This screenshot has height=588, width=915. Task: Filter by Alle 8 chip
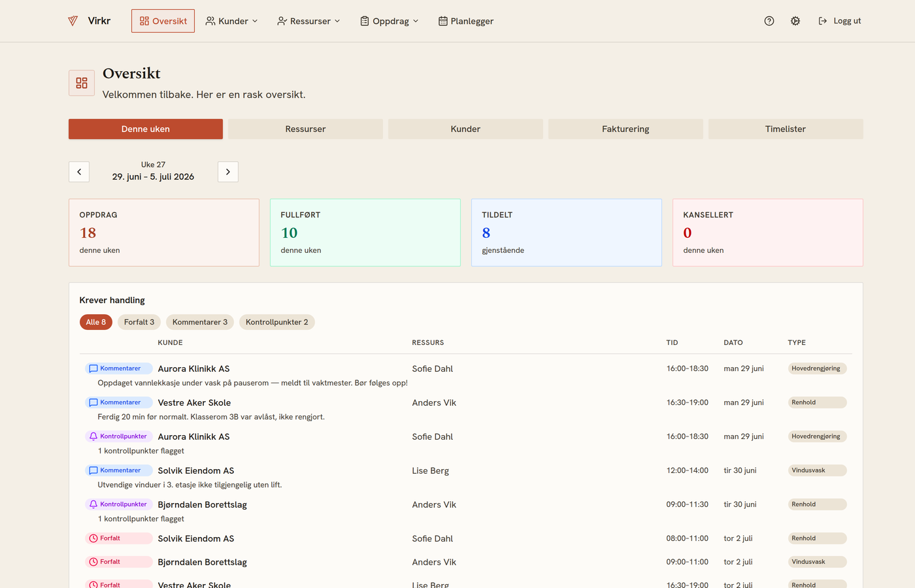pyautogui.click(x=96, y=322)
